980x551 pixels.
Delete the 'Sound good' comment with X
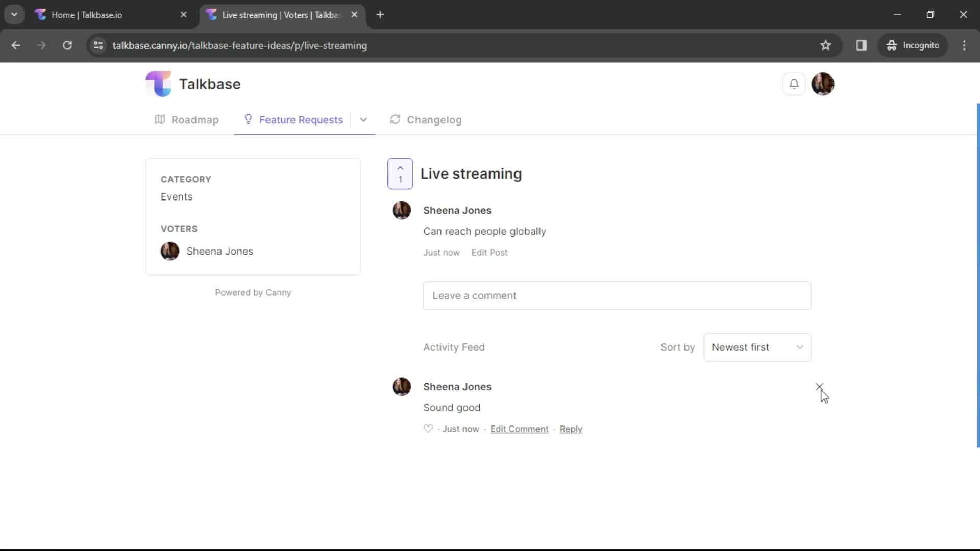(x=819, y=387)
